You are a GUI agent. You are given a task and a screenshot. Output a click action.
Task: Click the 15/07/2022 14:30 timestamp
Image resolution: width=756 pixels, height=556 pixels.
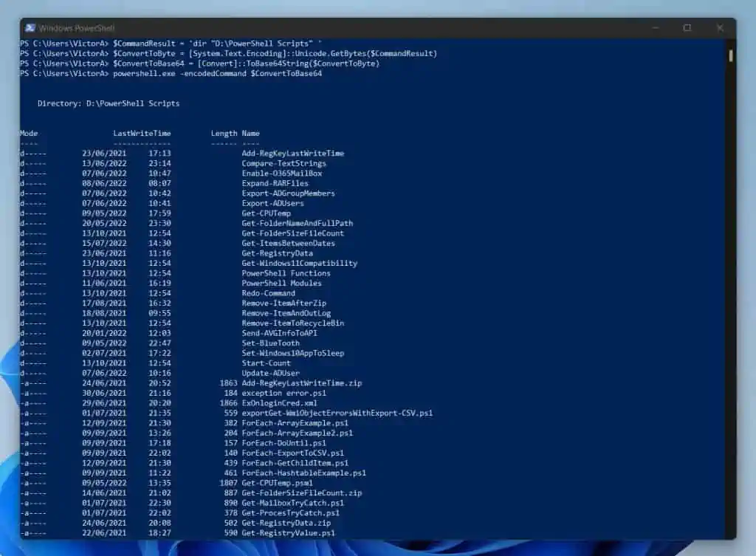tap(126, 243)
